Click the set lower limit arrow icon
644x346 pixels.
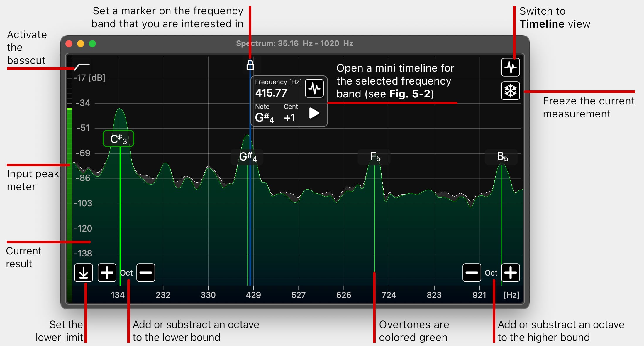pyautogui.click(x=84, y=273)
